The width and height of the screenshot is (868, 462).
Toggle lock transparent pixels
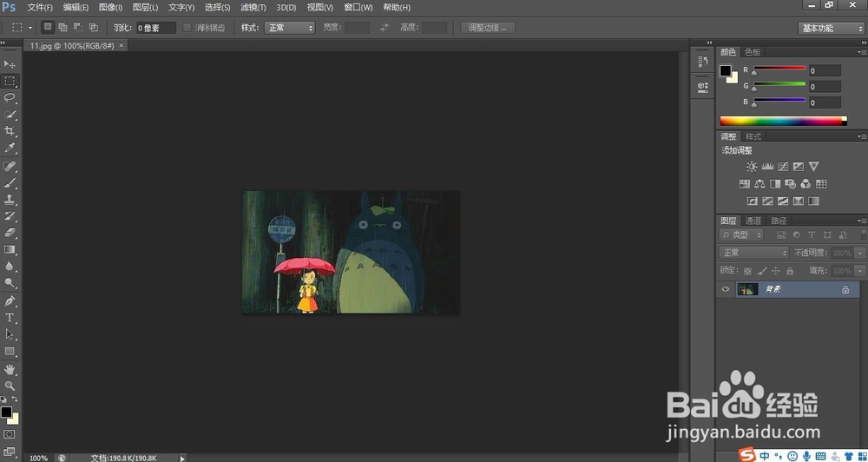click(747, 271)
